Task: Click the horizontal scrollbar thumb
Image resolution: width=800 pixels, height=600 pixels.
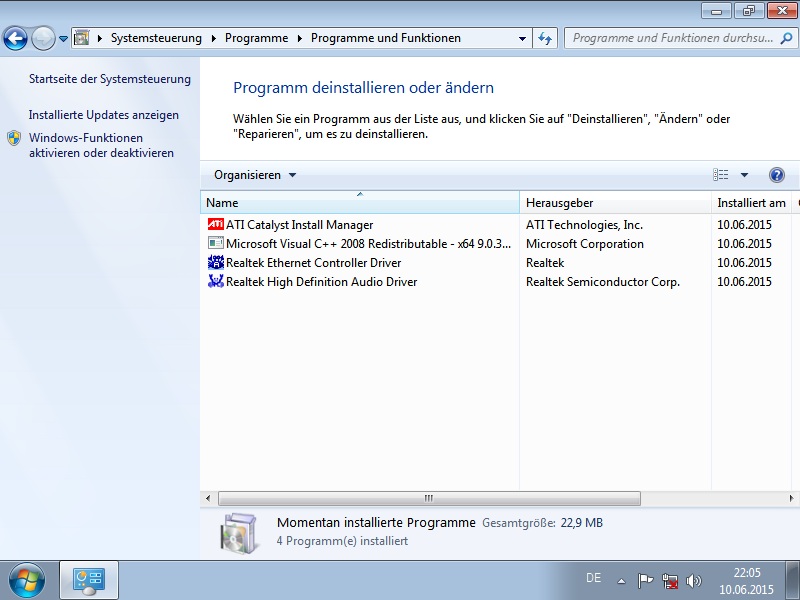Action: coord(429,498)
